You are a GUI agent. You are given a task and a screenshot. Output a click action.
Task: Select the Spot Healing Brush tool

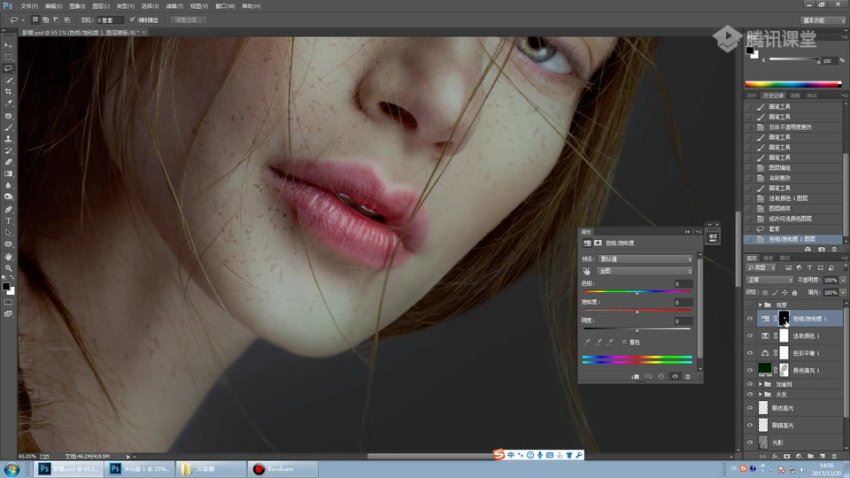pyautogui.click(x=8, y=116)
